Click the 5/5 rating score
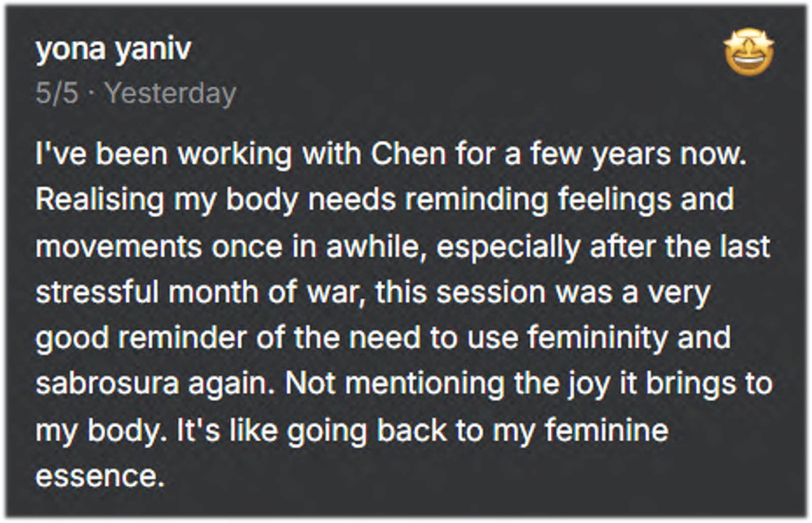 coord(57,93)
